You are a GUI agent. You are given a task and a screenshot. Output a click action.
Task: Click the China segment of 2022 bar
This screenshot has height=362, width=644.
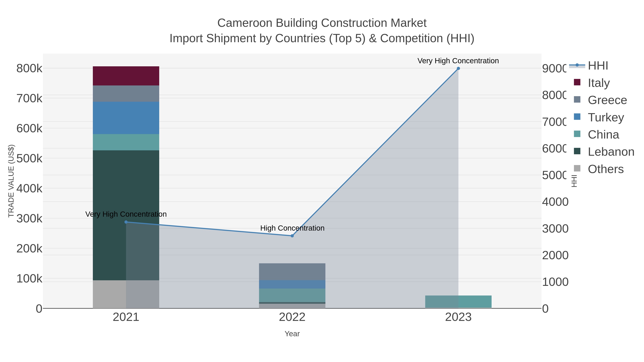[x=292, y=295]
